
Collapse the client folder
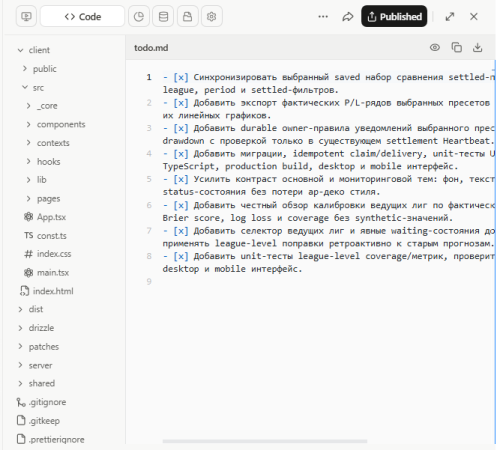point(33,50)
